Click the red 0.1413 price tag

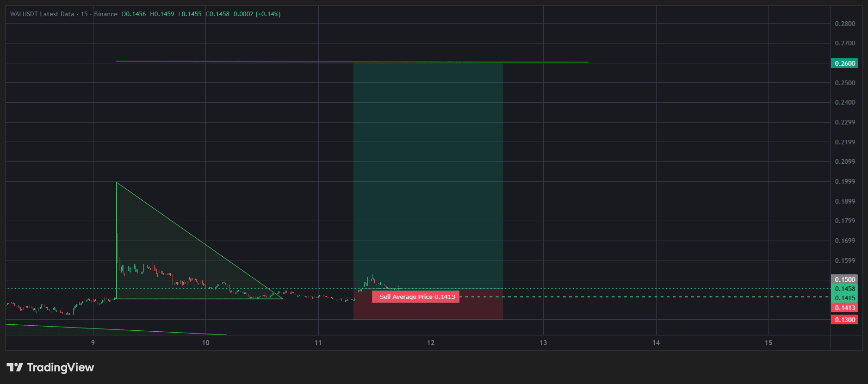tap(844, 308)
